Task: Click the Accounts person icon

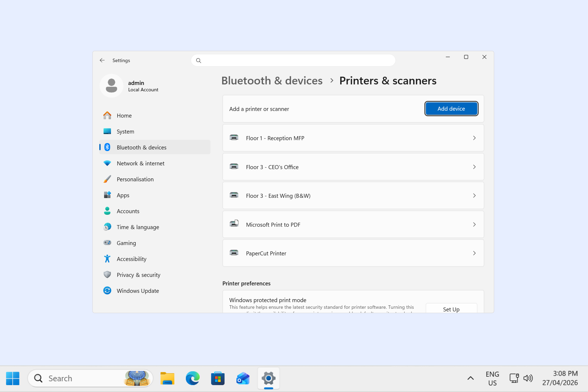Action: (x=107, y=211)
